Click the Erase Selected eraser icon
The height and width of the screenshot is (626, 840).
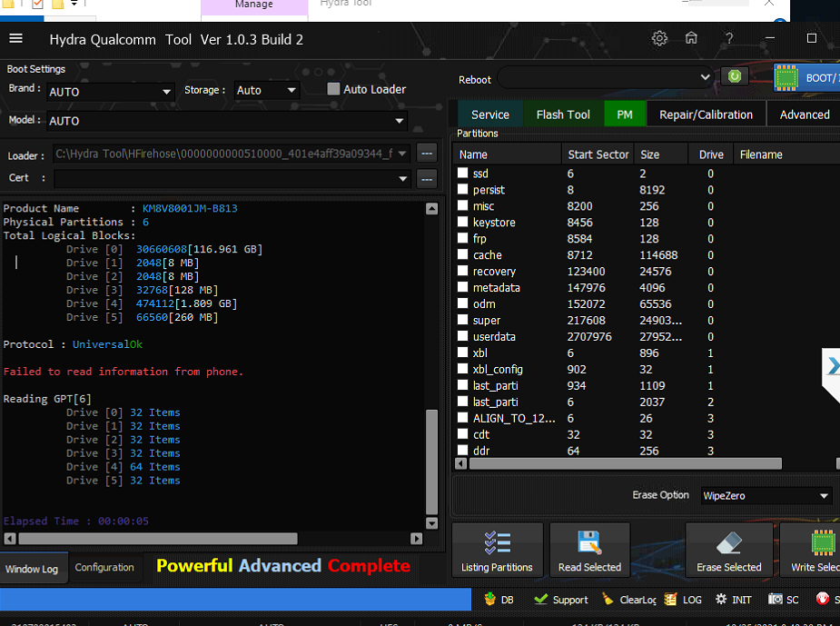pyautogui.click(x=728, y=543)
